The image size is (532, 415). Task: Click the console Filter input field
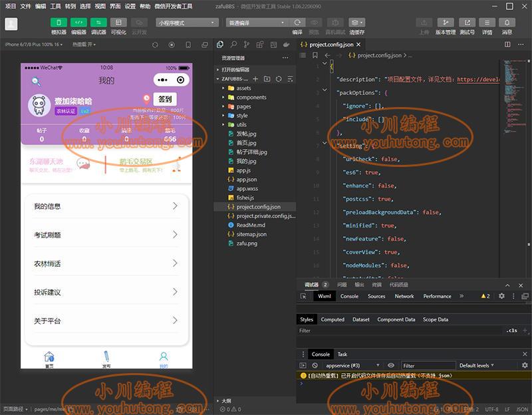428,366
